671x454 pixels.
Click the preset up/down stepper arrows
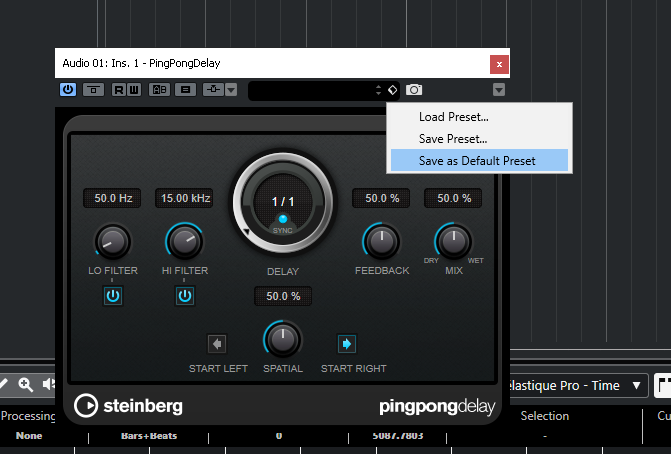click(378, 90)
